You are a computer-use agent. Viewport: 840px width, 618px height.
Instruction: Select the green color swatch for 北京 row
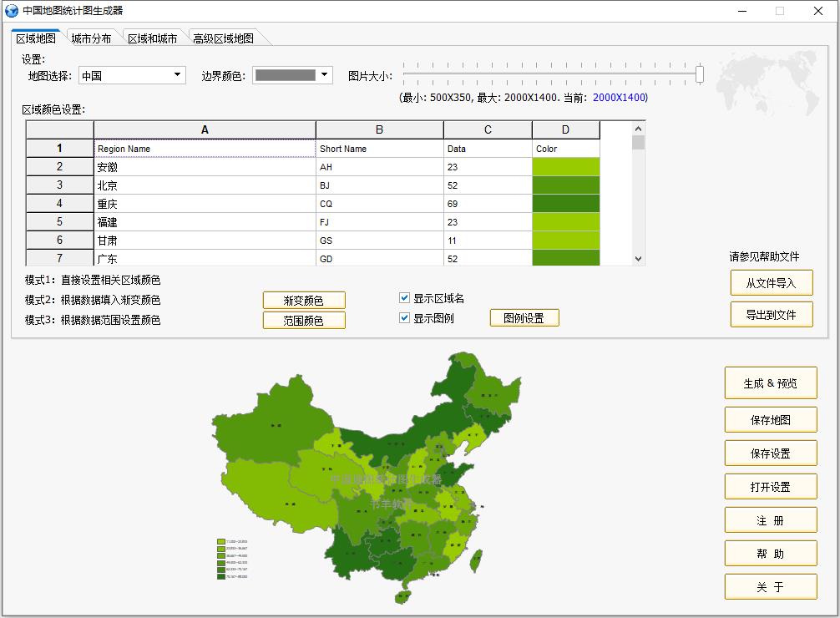[x=566, y=185]
